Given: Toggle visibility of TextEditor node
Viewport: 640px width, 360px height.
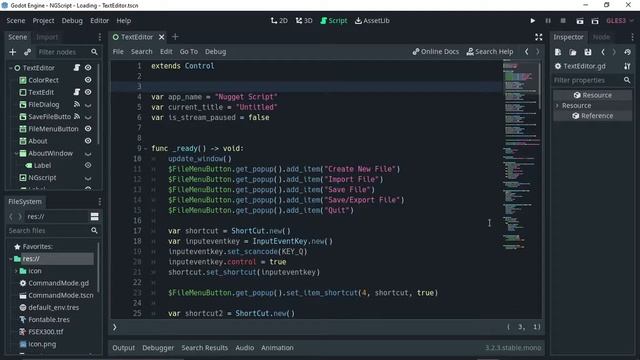Looking at the screenshot, I should click(x=88, y=68).
